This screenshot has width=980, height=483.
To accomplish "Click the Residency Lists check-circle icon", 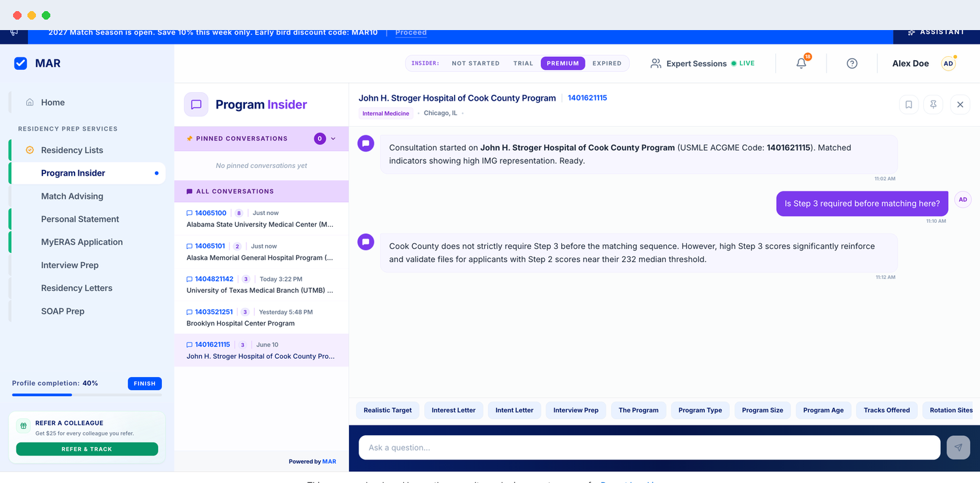I will tap(29, 150).
